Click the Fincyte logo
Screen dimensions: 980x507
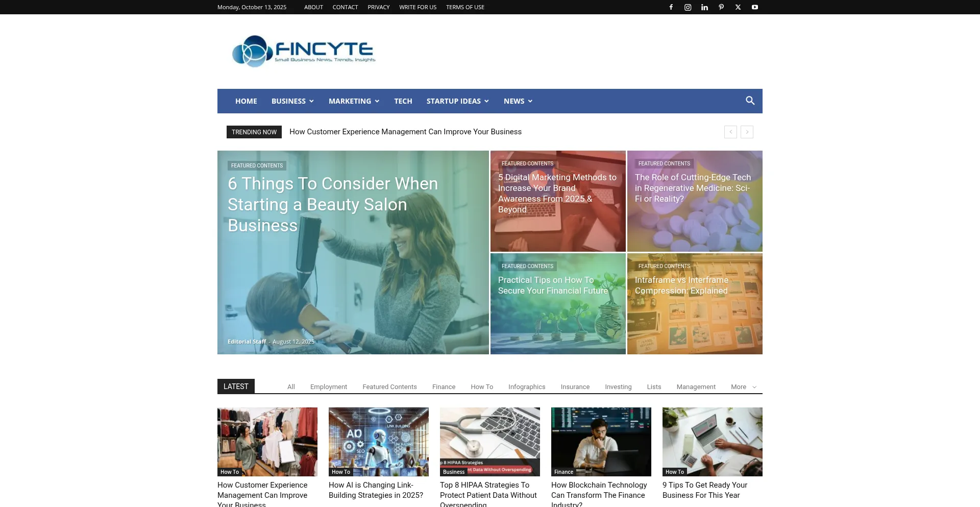coord(304,52)
